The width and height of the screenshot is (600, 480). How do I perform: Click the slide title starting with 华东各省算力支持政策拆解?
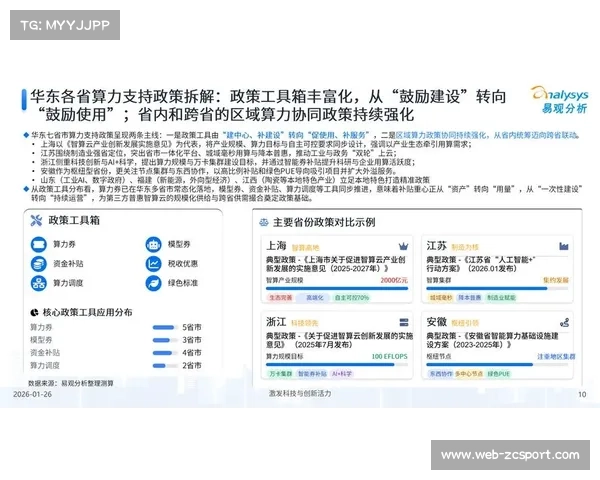(268, 106)
